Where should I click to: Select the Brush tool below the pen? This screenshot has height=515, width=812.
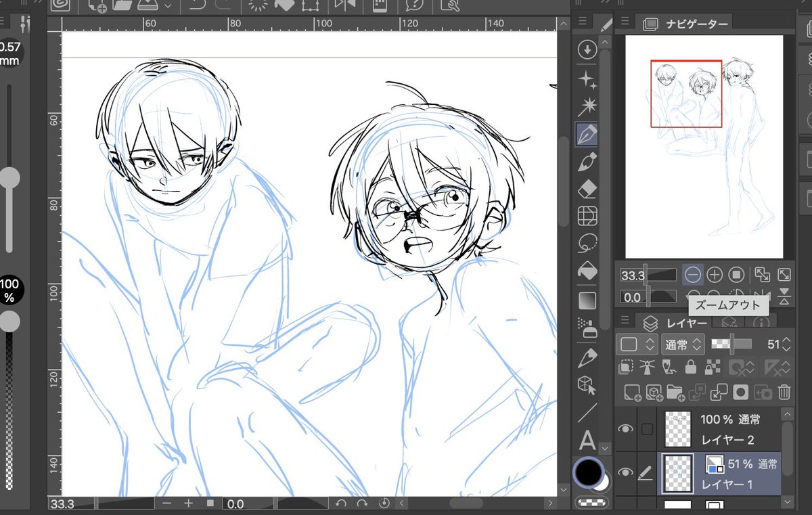587,162
